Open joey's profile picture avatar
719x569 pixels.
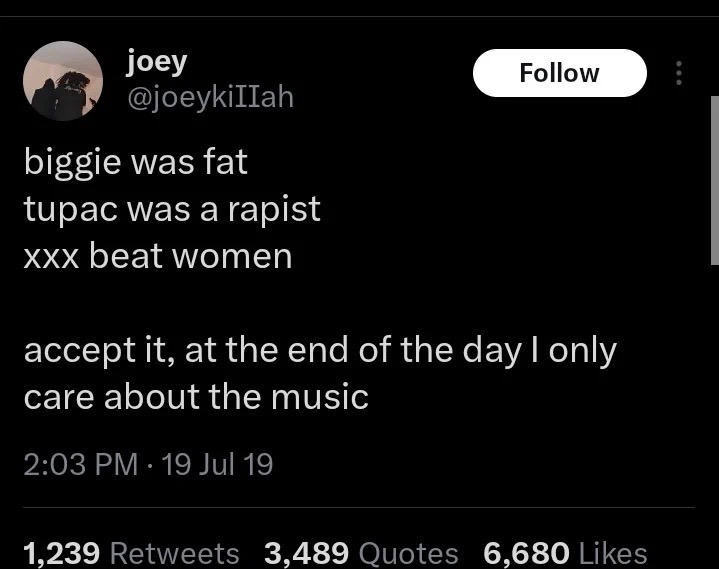(x=63, y=81)
